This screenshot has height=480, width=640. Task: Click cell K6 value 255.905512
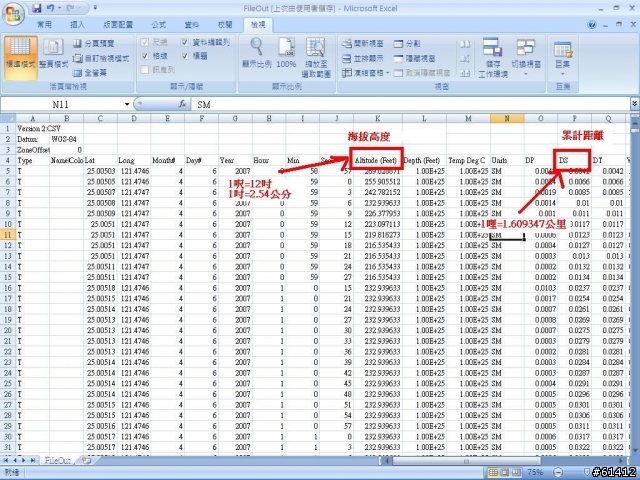(378, 182)
